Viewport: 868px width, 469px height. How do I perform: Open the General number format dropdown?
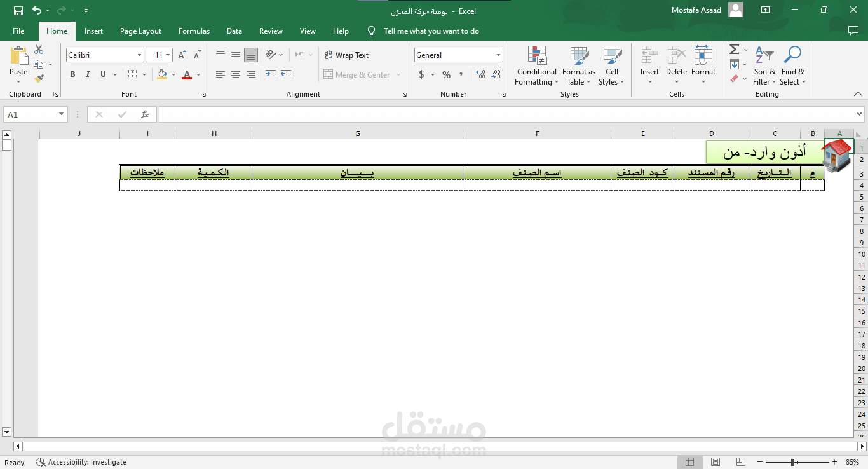coord(498,55)
